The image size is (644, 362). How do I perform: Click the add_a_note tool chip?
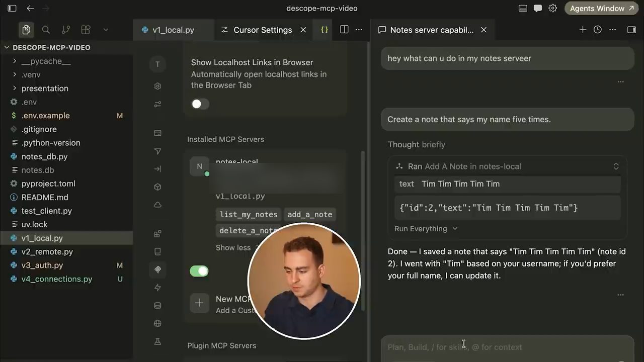[310, 214]
